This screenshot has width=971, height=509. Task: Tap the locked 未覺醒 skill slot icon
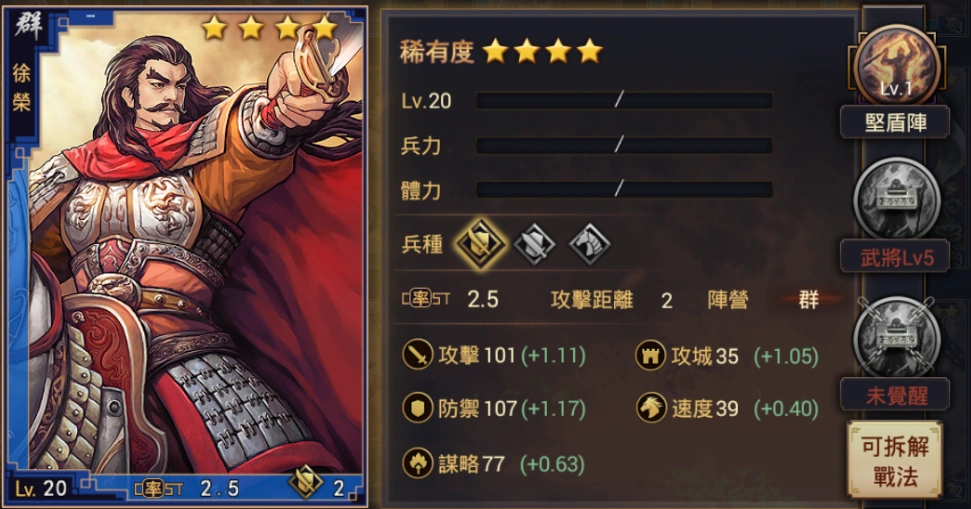896,338
